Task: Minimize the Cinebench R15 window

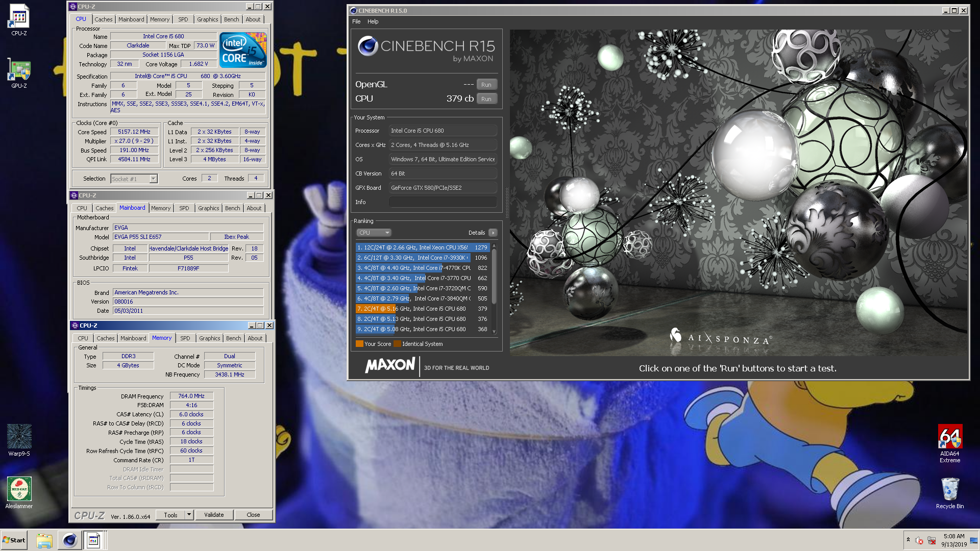Action: click(x=945, y=11)
